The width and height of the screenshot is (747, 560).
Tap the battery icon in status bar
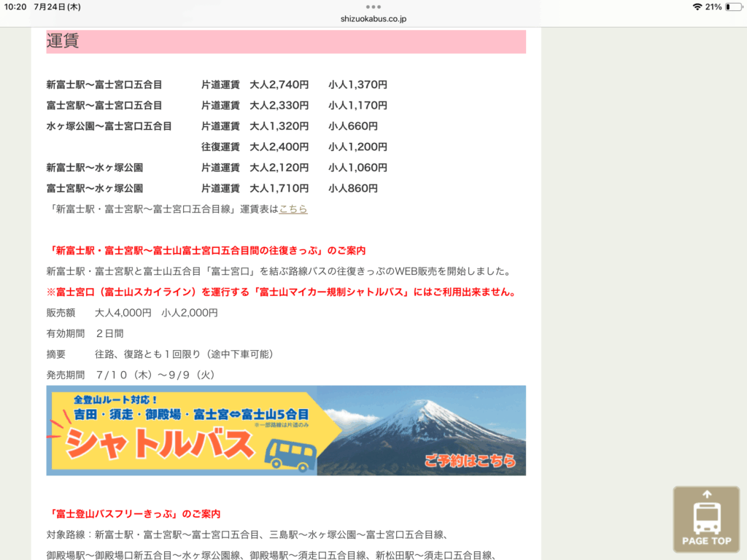click(x=732, y=7)
